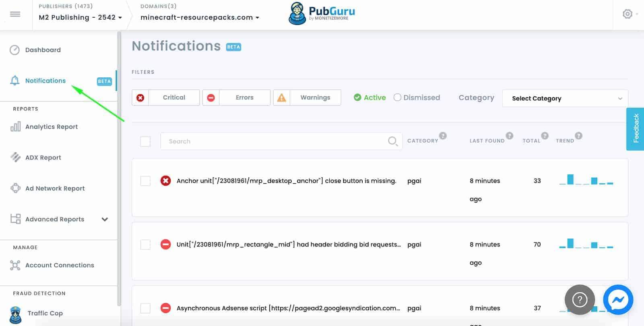
Task: Click total 33 in Anchor unit row
Action: click(537, 181)
